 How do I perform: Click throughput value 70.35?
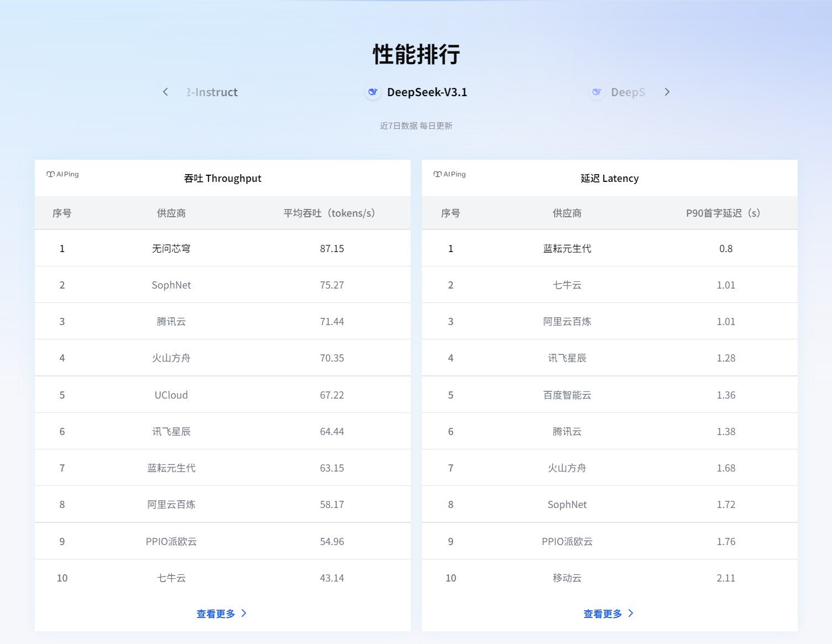[x=332, y=358]
